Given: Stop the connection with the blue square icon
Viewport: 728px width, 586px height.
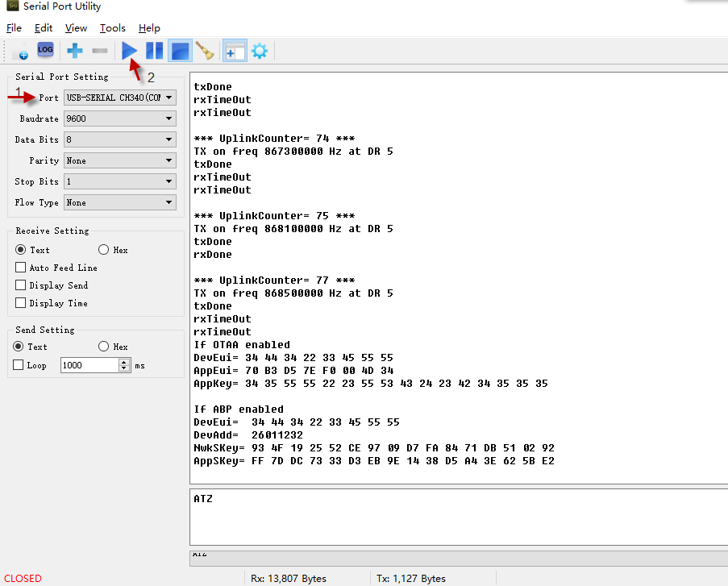Looking at the screenshot, I should point(180,51).
